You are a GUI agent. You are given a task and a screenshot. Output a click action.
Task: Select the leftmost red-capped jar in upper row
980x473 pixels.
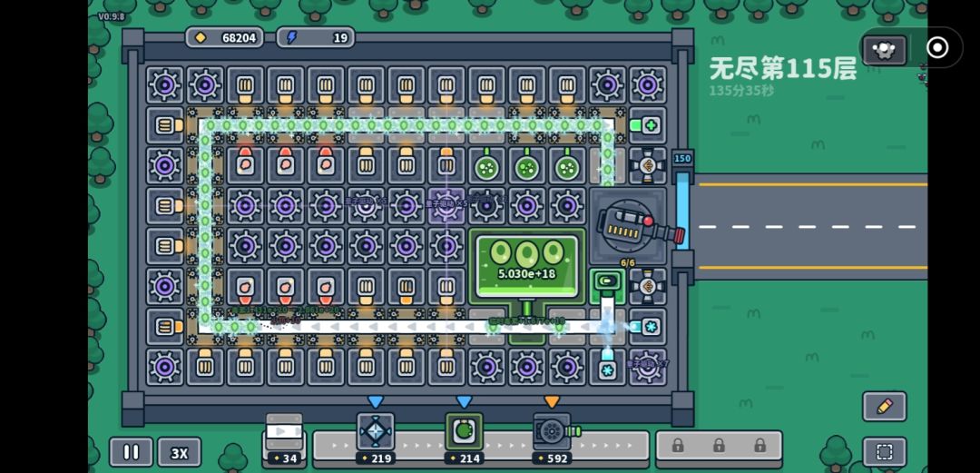[x=245, y=165]
